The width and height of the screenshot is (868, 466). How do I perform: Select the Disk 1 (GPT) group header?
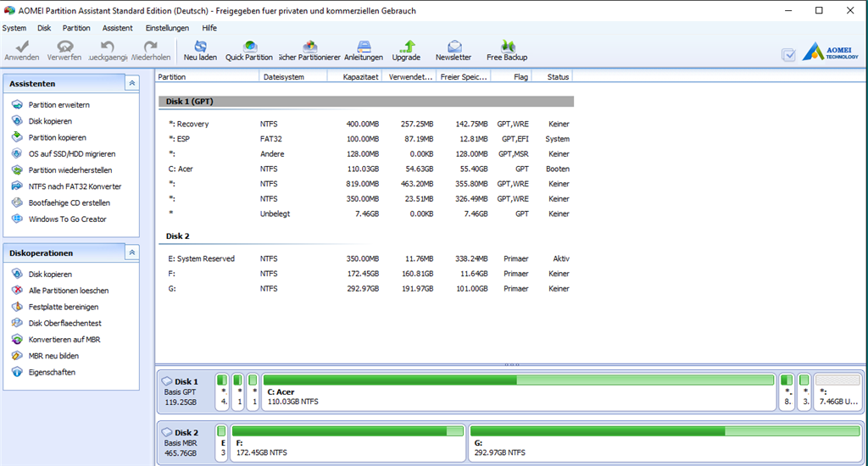[x=366, y=102]
